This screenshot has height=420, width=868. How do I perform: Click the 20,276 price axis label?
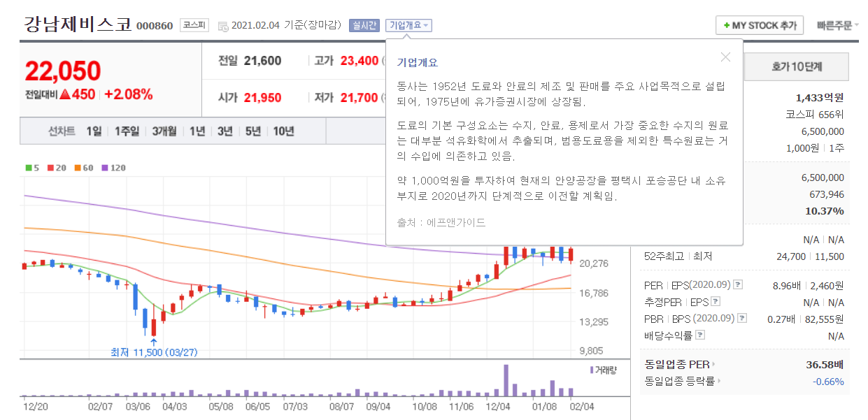click(x=594, y=263)
